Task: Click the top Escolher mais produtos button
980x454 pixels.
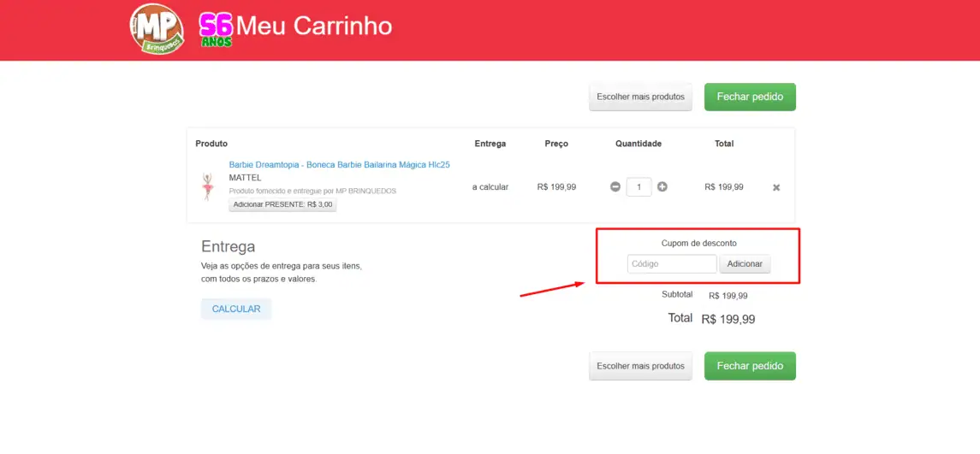Action: [x=640, y=97]
